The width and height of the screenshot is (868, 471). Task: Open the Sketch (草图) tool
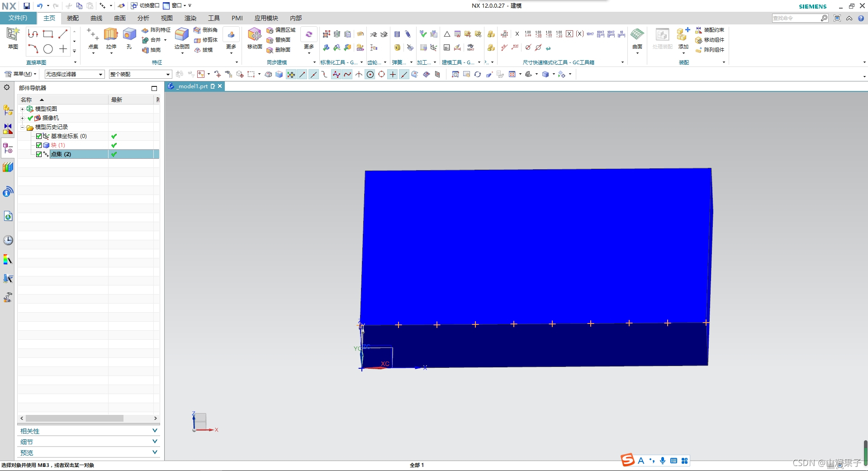point(13,38)
